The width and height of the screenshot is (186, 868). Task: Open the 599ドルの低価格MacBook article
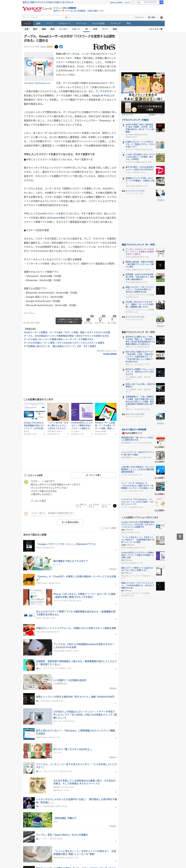[84, 646]
